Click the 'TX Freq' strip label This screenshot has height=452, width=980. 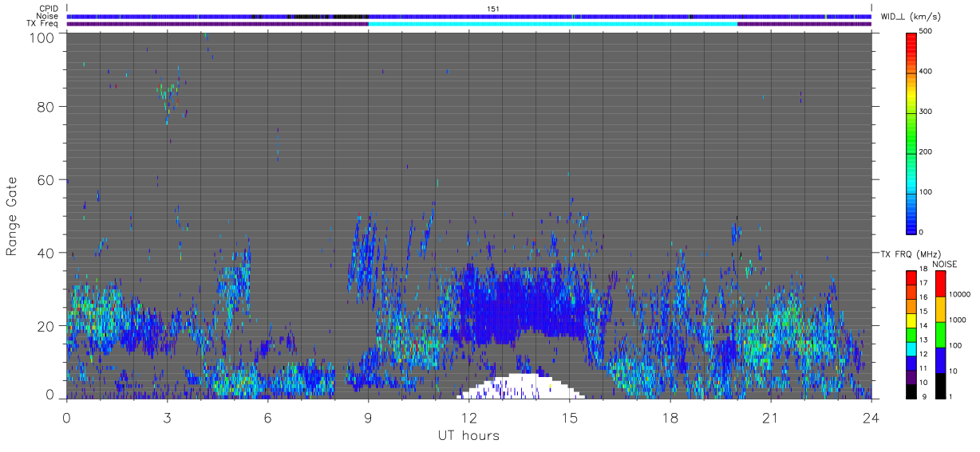[x=43, y=24]
